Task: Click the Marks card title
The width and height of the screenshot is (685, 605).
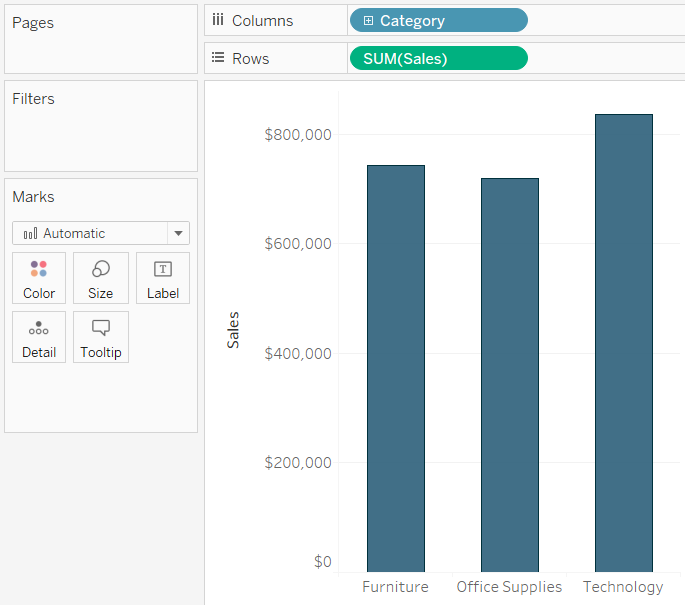Action: (x=34, y=197)
